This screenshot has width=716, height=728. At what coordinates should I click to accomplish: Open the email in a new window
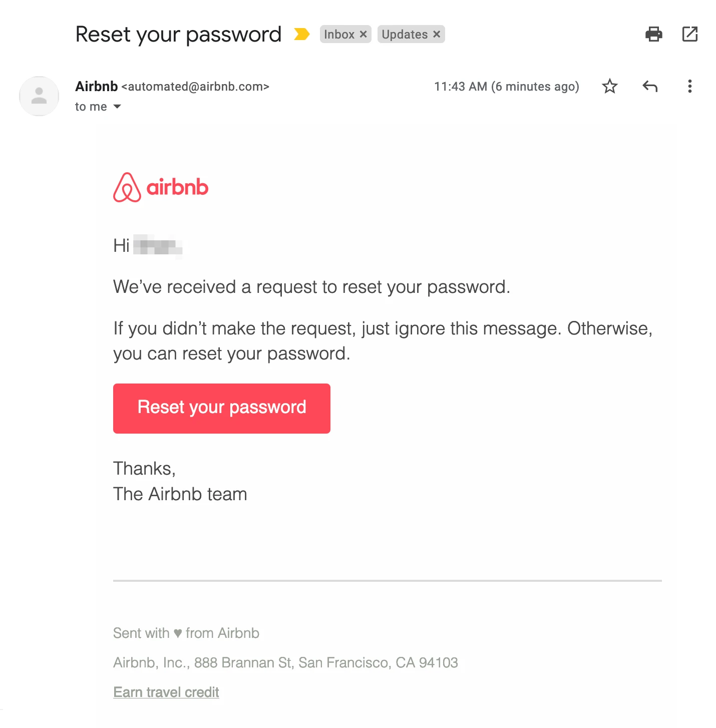(x=689, y=35)
